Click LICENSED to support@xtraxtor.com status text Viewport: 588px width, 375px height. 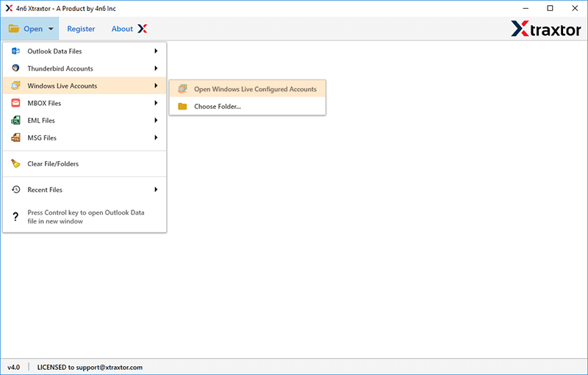[90, 368]
